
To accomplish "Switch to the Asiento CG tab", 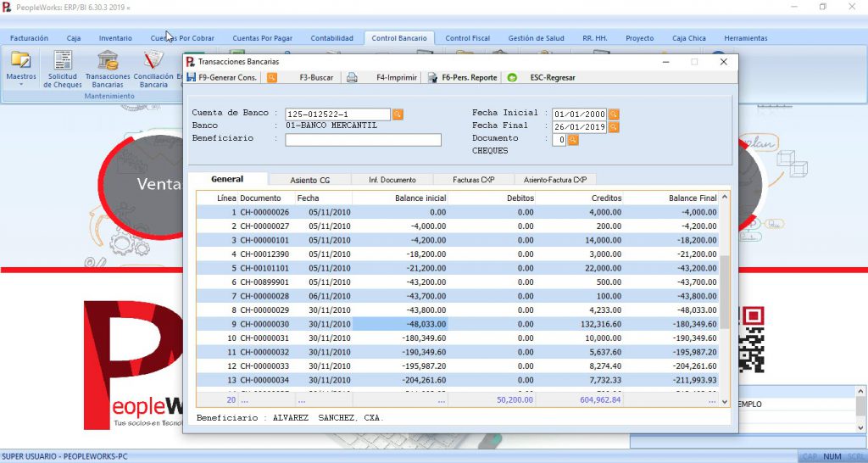I will 310,180.
